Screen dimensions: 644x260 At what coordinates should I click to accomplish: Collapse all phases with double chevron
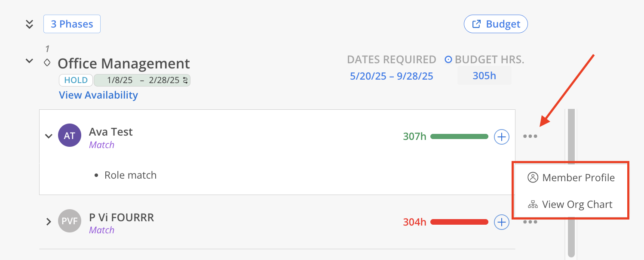(29, 24)
